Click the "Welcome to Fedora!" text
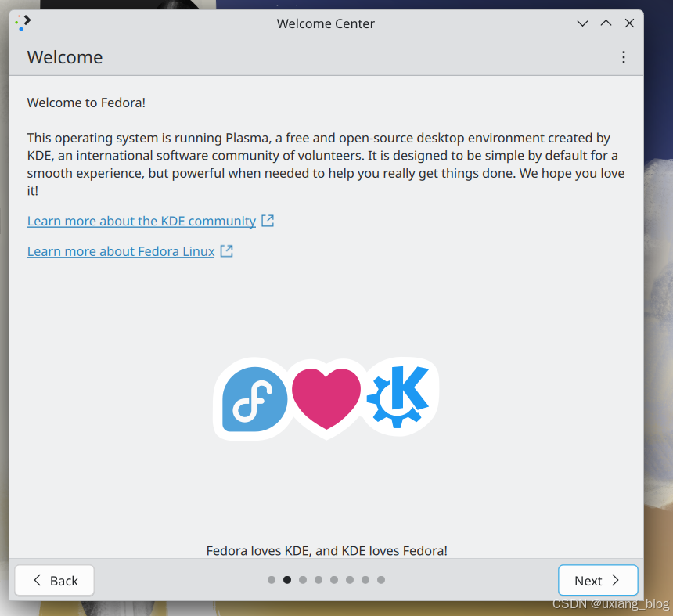 point(86,103)
